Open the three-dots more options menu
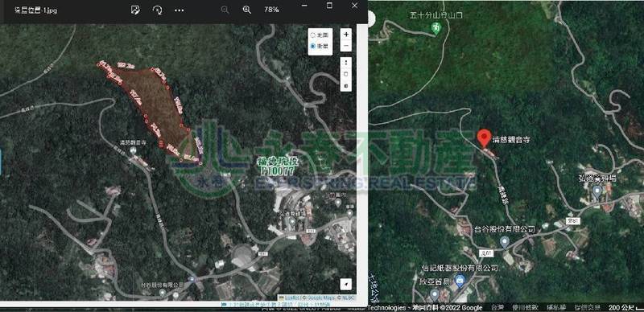This screenshot has height=312, width=644. 179,10
